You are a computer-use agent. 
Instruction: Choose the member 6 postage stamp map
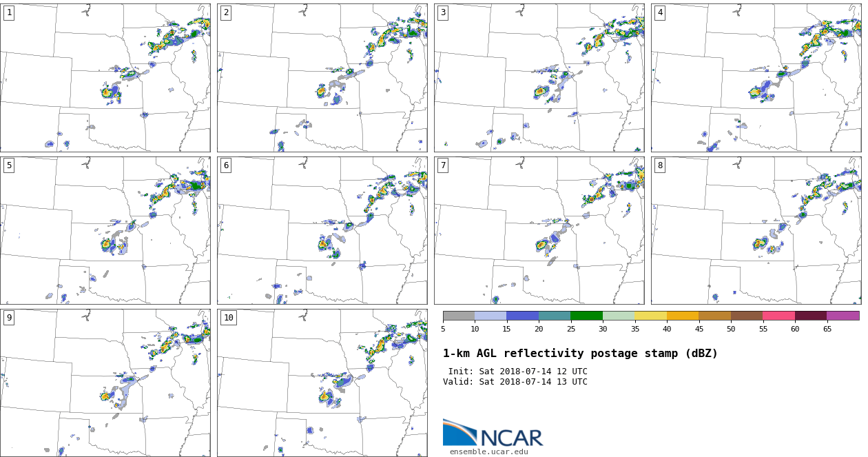coord(322,230)
